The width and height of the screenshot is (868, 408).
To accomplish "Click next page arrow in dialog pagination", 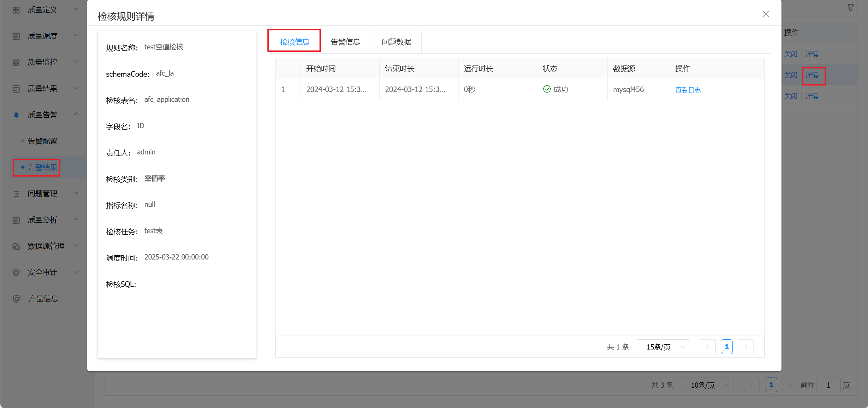I will click(x=746, y=347).
